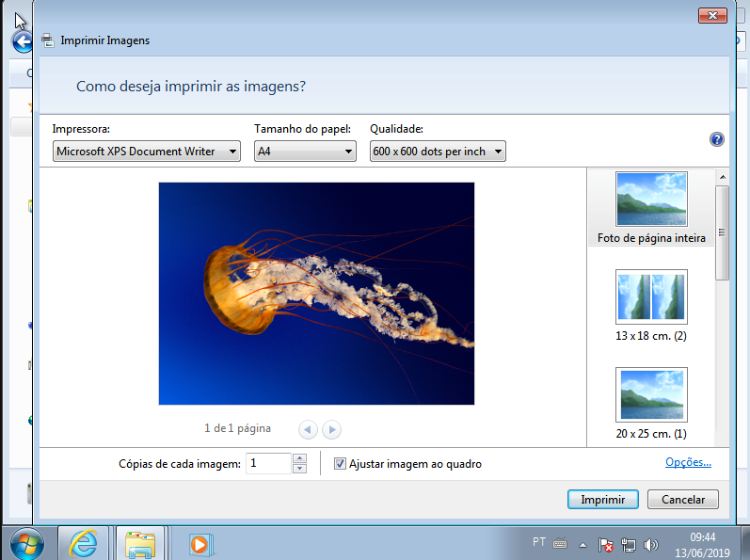Click the taskbar clock showing 09:44
The image size is (750, 560).
tap(702, 545)
